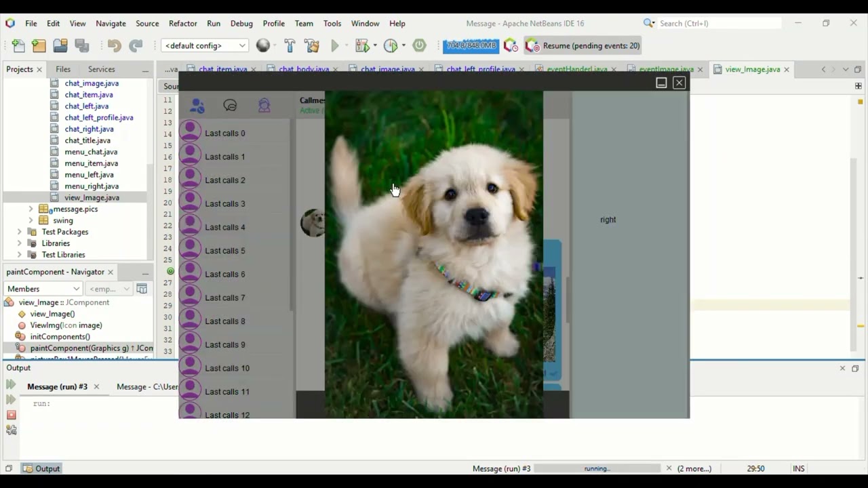Expand the Test Packages node
Screen dimensions: 868x488
click(19, 232)
